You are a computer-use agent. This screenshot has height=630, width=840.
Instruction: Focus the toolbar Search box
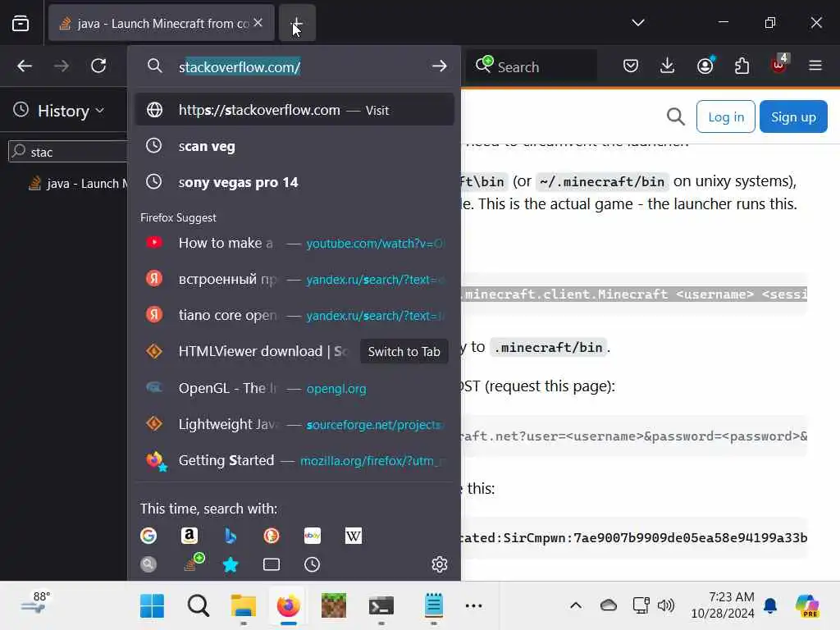pos(532,66)
